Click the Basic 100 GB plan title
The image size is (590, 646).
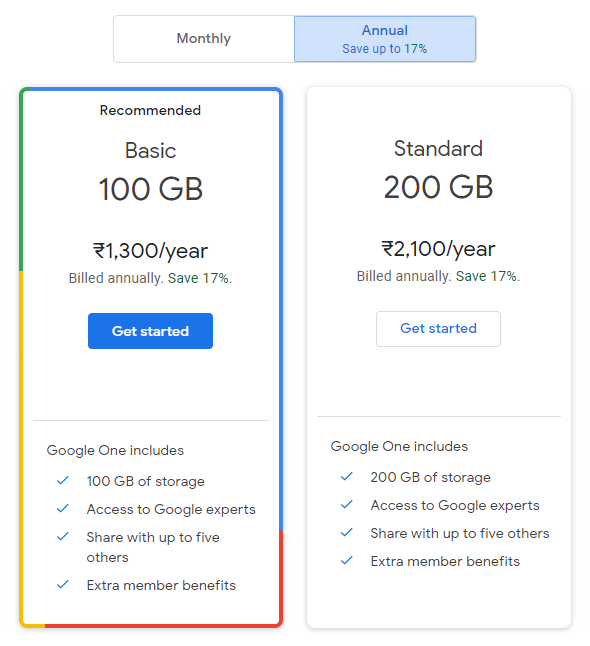click(x=151, y=171)
